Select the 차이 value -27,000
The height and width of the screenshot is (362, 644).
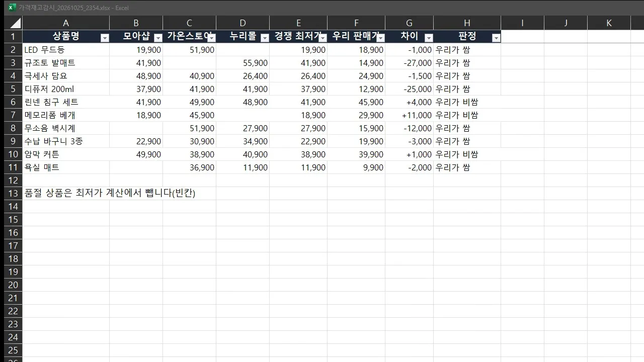tap(409, 63)
